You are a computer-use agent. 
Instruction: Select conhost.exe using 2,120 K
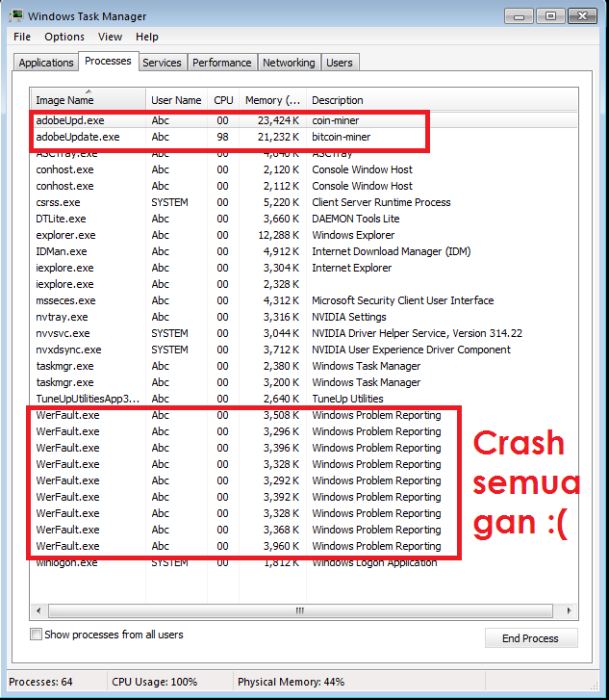pyautogui.click(x=303, y=169)
